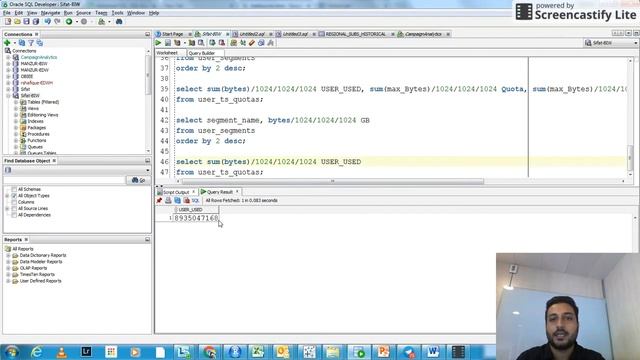Viewport: 640px width, 360px height.
Task: Toggle the All Object Types checkbox
Action: click(x=14, y=196)
